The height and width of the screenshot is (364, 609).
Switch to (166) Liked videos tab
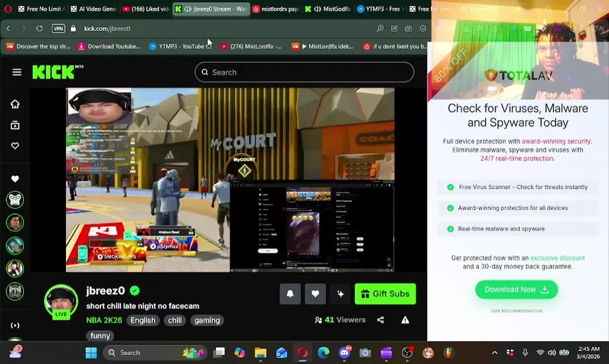coord(146,9)
